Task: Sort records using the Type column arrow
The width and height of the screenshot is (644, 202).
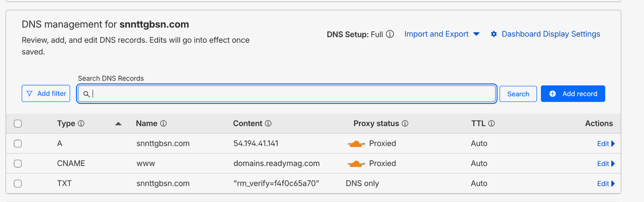Action: pos(118,123)
